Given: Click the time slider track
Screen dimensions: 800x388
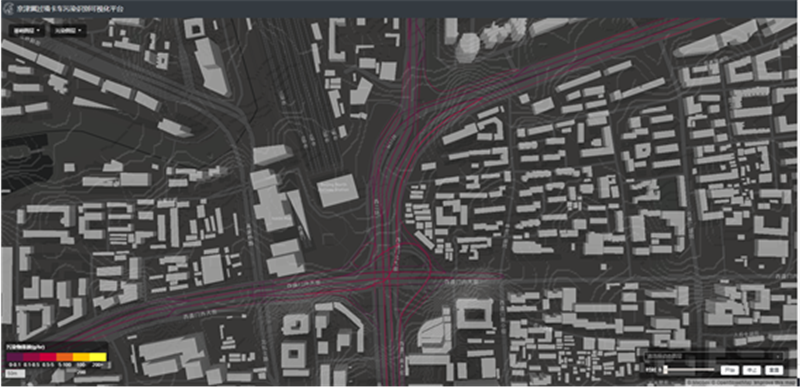Looking at the screenshot, I should [689, 370].
